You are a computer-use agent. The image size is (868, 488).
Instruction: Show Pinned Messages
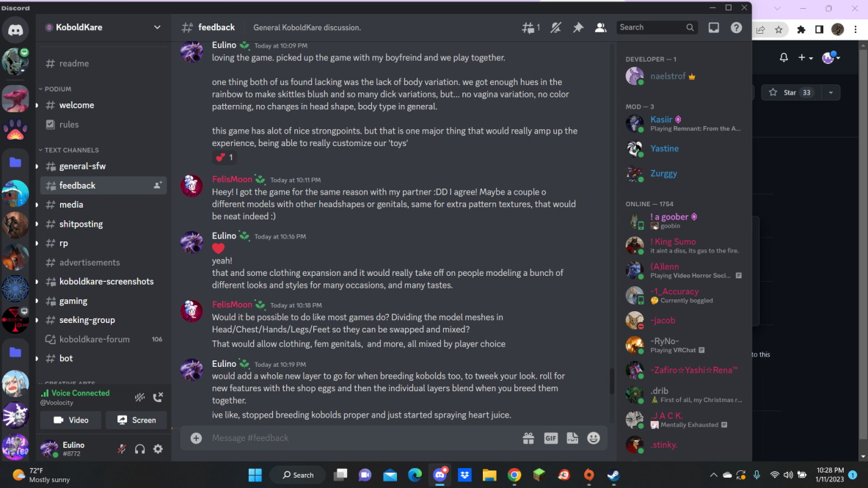click(x=578, y=27)
